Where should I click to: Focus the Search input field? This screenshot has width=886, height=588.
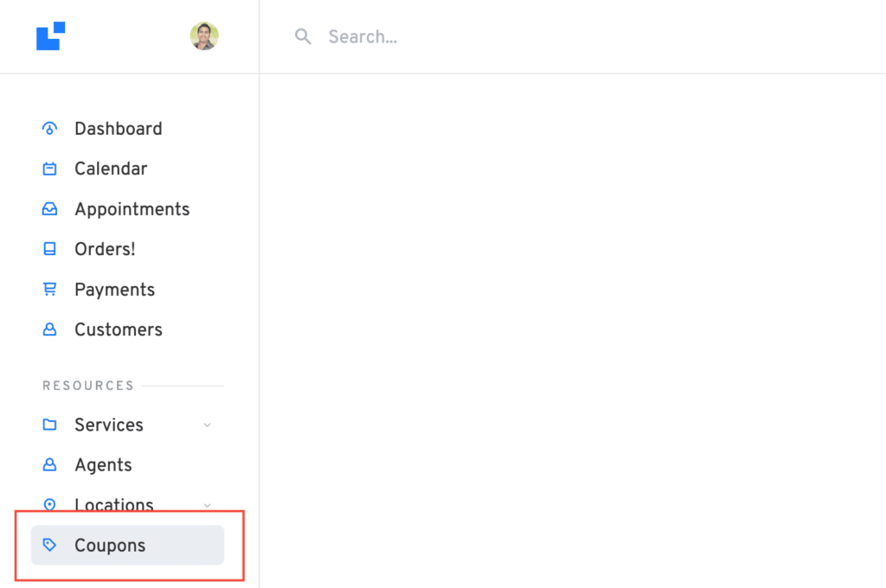click(x=519, y=36)
